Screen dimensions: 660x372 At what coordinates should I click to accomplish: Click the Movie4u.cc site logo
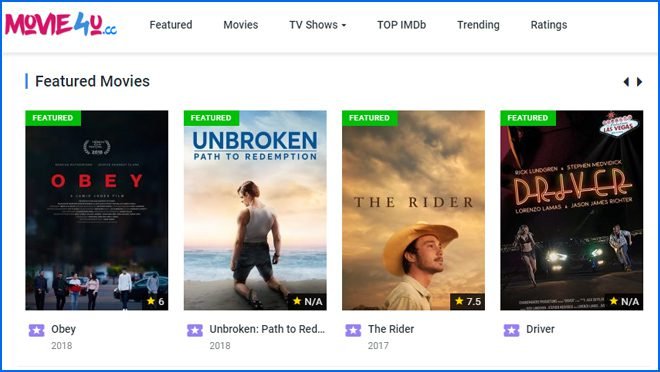pyautogui.click(x=61, y=24)
